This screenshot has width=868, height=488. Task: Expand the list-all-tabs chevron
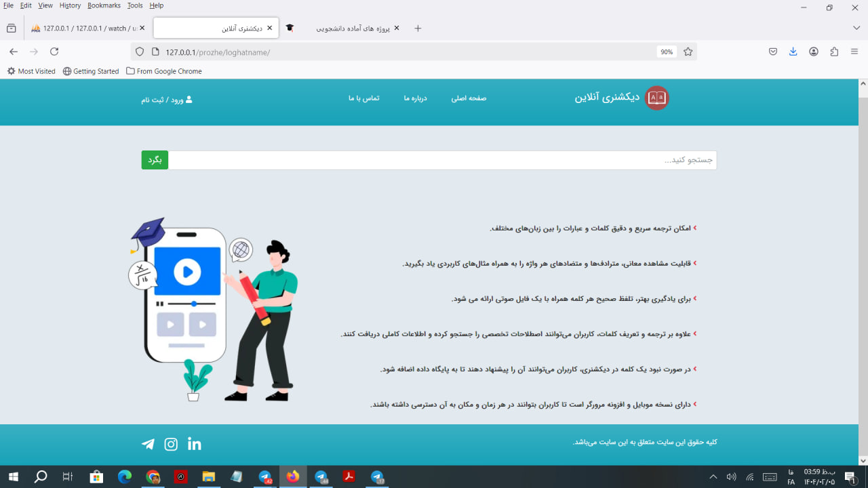click(x=856, y=28)
